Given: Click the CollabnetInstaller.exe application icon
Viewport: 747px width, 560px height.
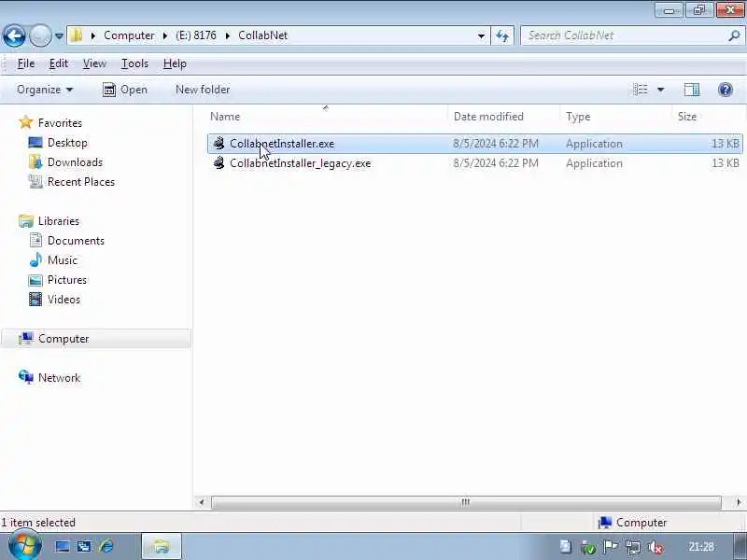Looking at the screenshot, I should [x=218, y=144].
